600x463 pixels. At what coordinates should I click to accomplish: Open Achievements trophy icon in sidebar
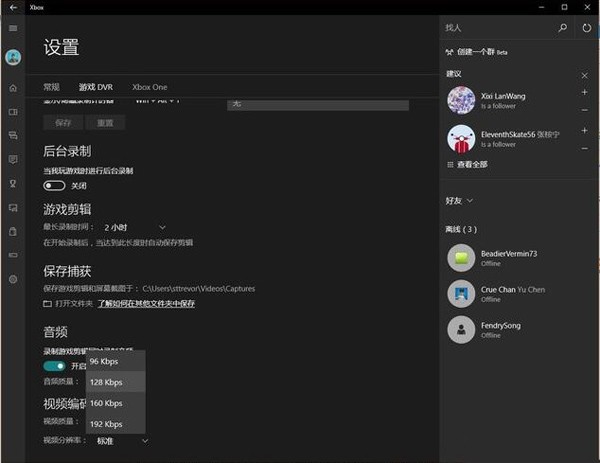(13, 184)
